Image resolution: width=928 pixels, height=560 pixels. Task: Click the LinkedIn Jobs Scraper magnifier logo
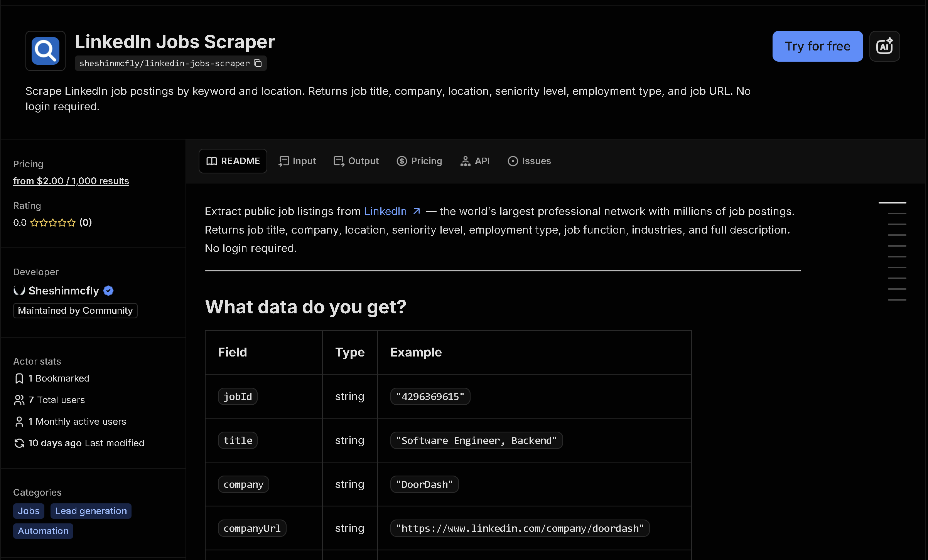46,51
